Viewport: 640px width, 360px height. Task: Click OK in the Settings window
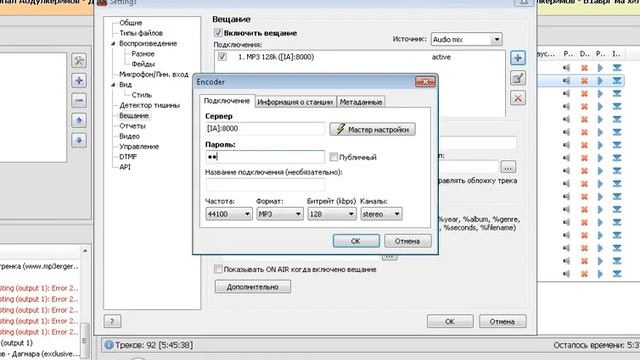[x=450, y=321]
